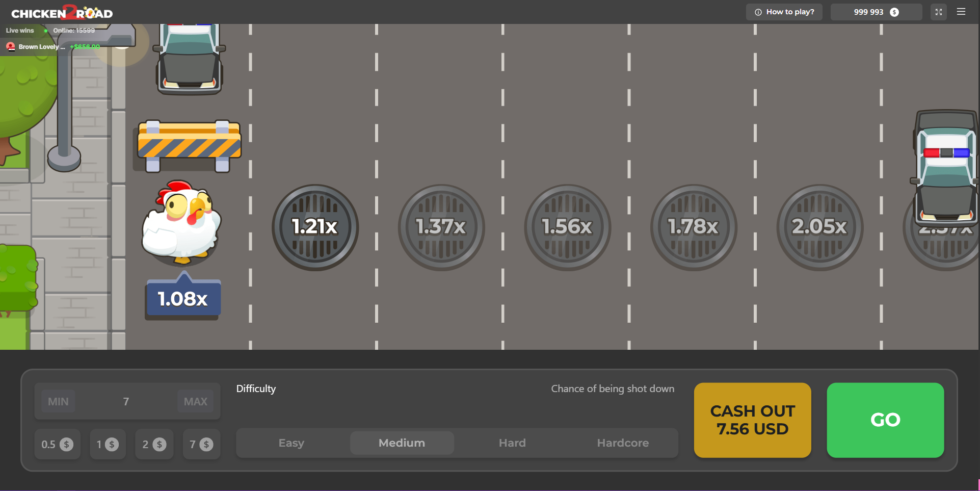The image size is (980, 491).
Task: Click the 1.56x manhole multiplier
Action: [567, 227]
